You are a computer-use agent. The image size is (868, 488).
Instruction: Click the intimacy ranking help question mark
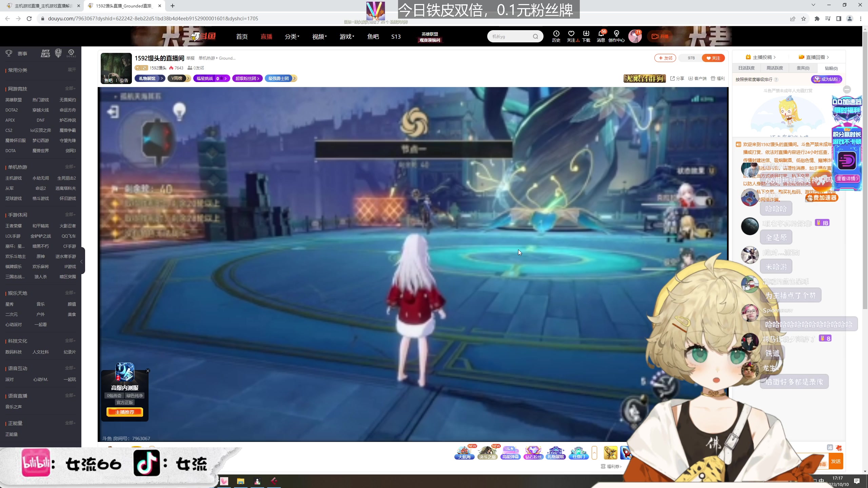(776, 79)
